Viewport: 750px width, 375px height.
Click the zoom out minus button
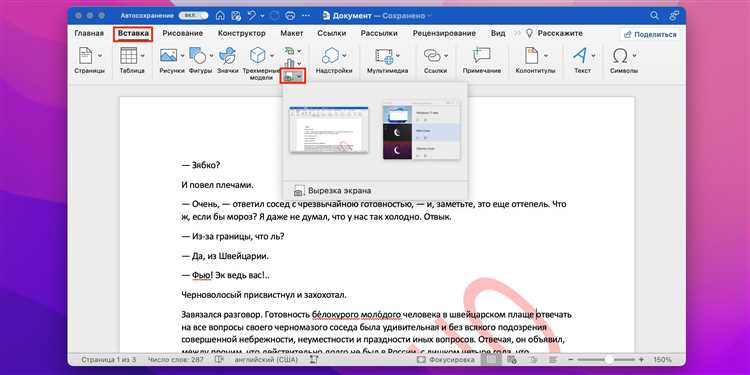click(x=572, y=360)
